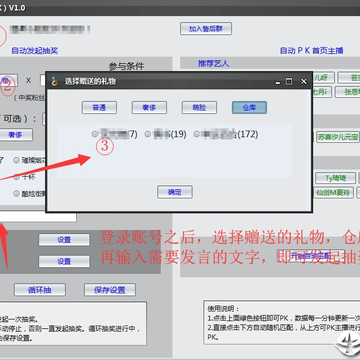Click the 保存设置 button

(110, 290)
